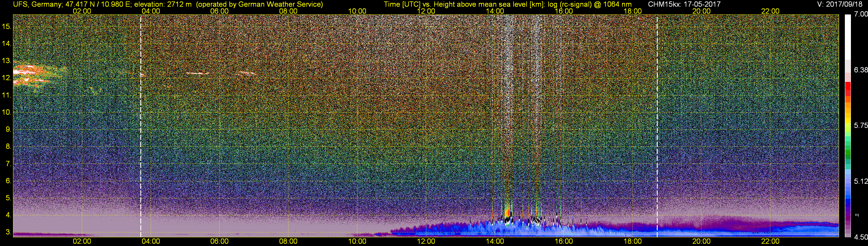Click the 'elevation: 2712 m' text
The width and height of the screenshot is (868, 246).
(x=163, y=4)
